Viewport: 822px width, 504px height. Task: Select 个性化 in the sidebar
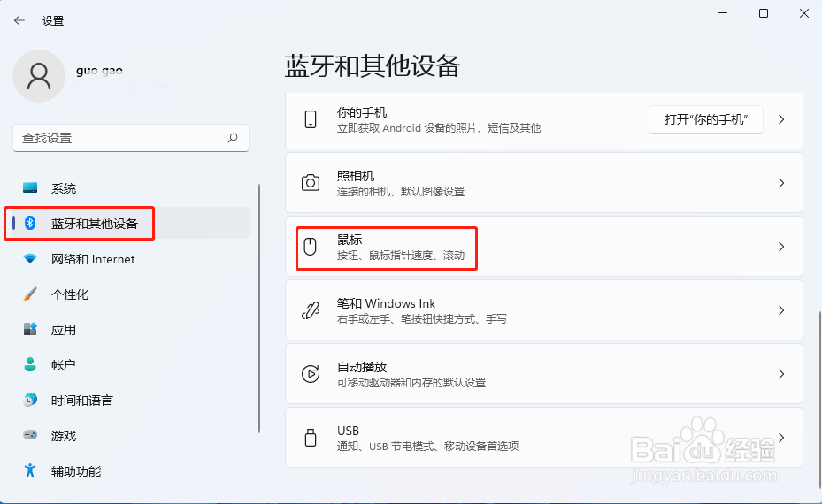tap(70, 294)
